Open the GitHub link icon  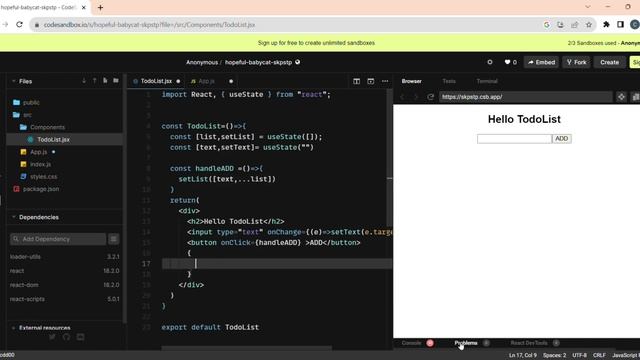(x=67, y=337)
